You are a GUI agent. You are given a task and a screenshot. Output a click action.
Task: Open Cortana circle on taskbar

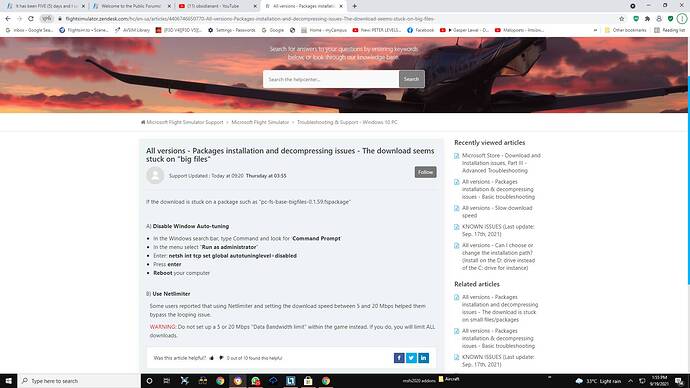(x=149, y=381)
